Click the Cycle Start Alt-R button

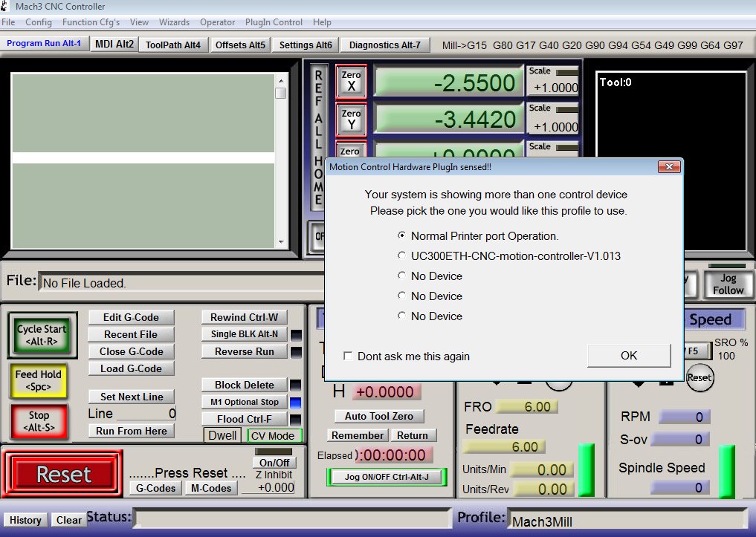pyautogui.click(x=42, y=335)
